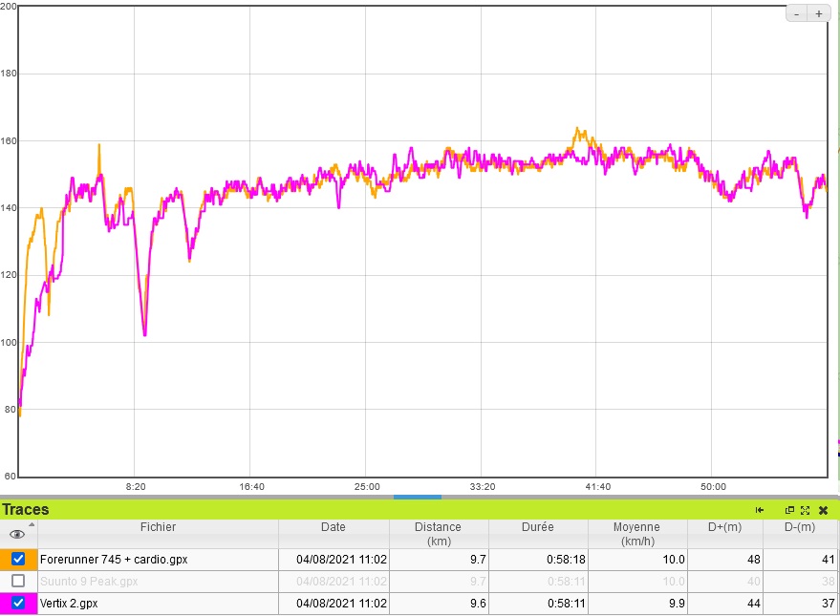This screenshot has height=616, width=840.
Task: Click the blue panel divider handle
Action: pyautogui.click(x=418, y=497)
